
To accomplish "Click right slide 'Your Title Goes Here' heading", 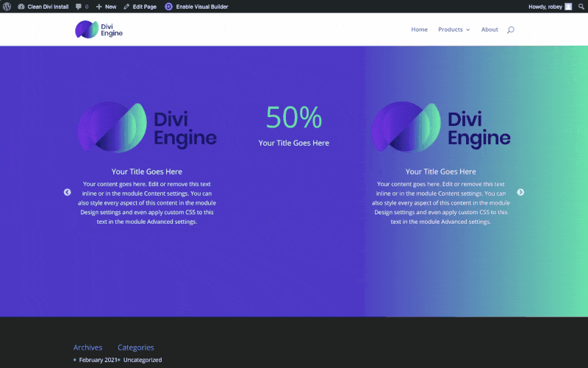I will pos(440,171).
